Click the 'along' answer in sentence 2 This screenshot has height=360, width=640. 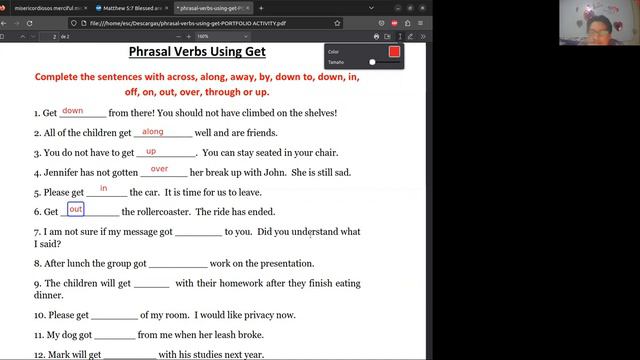pyautogui.click(x=153, y=131)
